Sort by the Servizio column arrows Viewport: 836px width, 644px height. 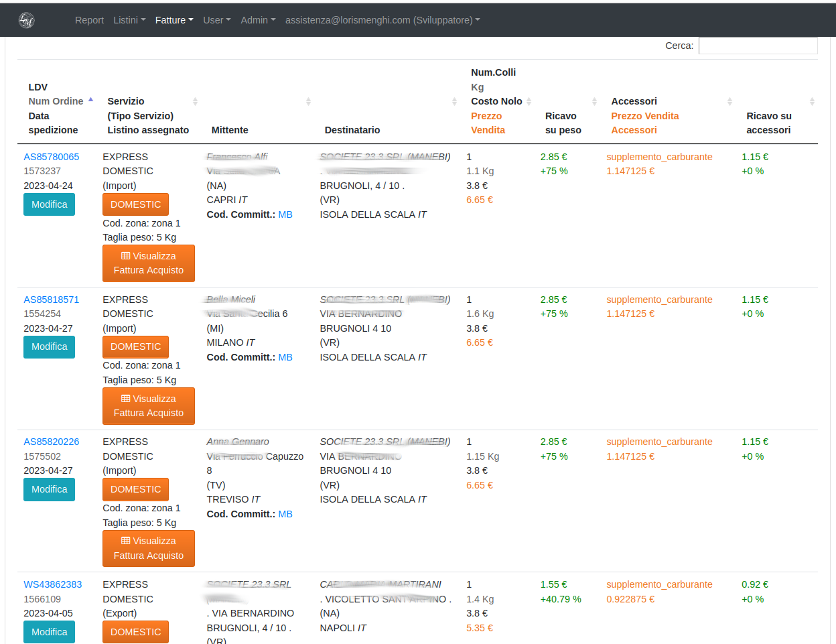coord(195,101)
